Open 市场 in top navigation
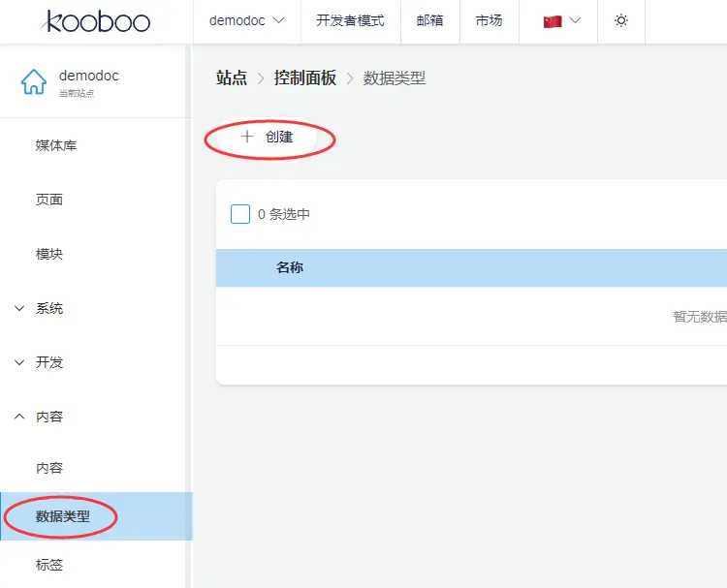Screen dimensions: 727x588 point(489,21)
